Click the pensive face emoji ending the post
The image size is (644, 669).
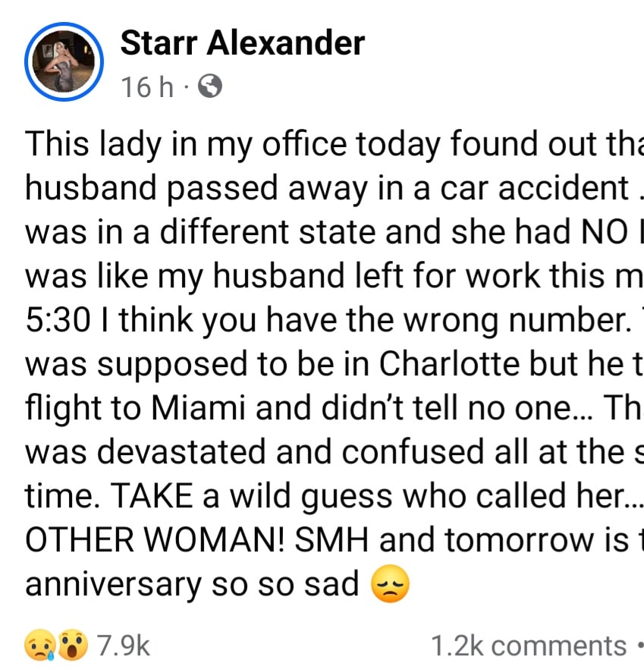[391, 585]
